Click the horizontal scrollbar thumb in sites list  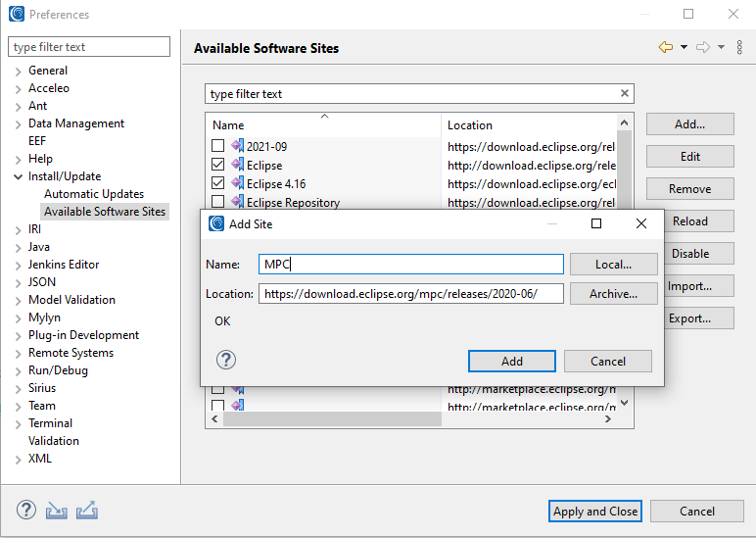(332, 419)
